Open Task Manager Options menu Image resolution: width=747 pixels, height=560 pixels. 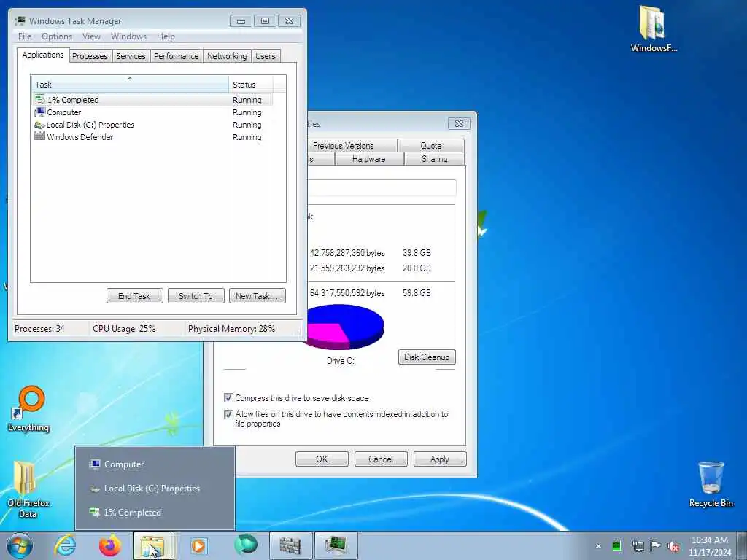tap(57, 36)
